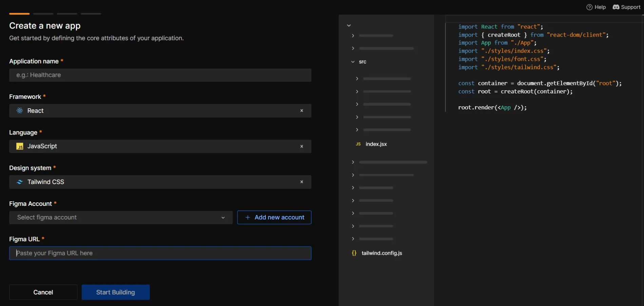Click the React atom icon
The height and width of the screenshot is (306, 644).
coord(20,111)
